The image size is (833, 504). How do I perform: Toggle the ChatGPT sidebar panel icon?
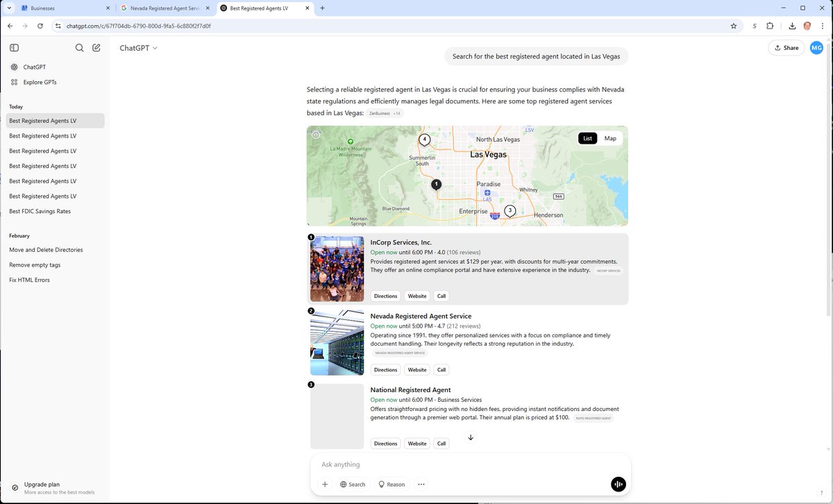coord(14,48)
